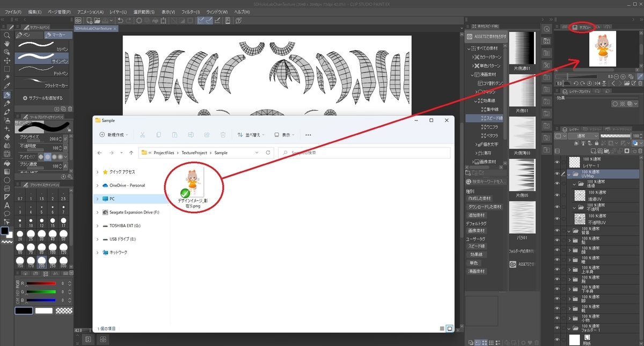Open the help support icon in command bar

click(x=239, y=20)
